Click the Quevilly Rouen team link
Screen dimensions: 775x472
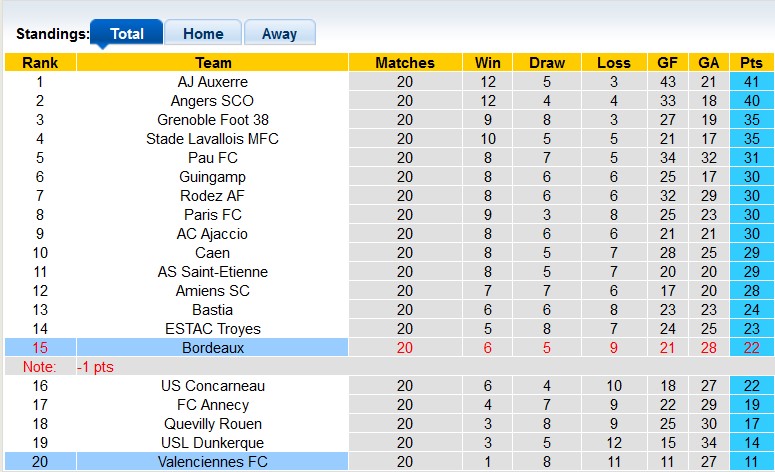pyautogui.click(x=213, y=424)
